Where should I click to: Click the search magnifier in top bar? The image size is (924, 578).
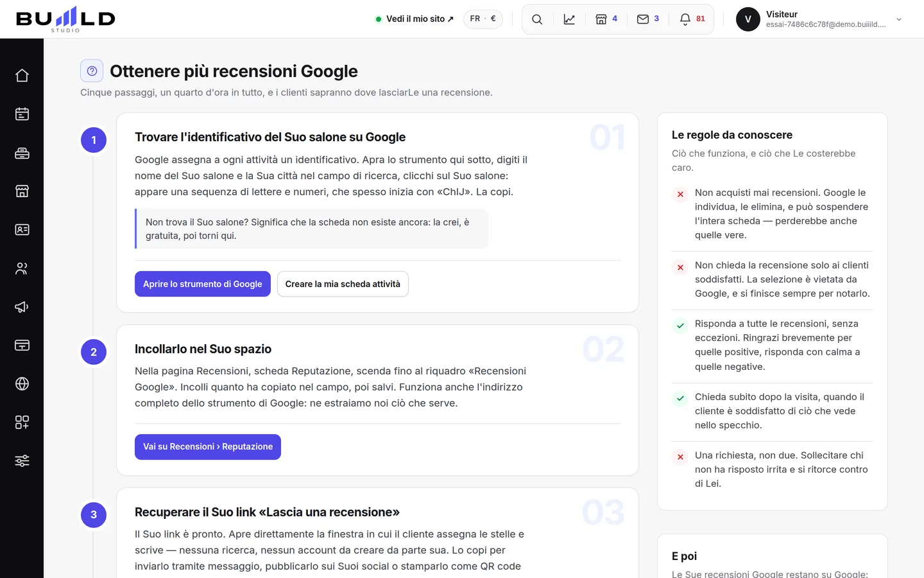point(537,19)
